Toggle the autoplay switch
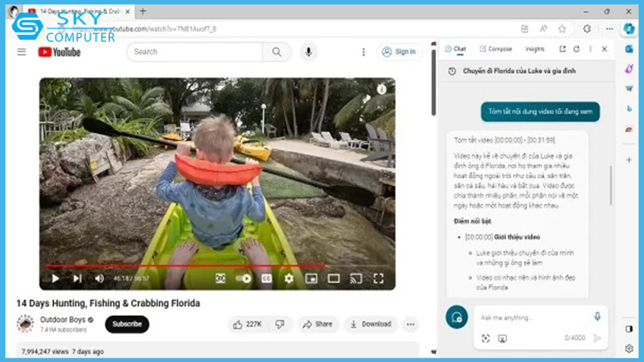644x362 pixels. pos(243,278)
